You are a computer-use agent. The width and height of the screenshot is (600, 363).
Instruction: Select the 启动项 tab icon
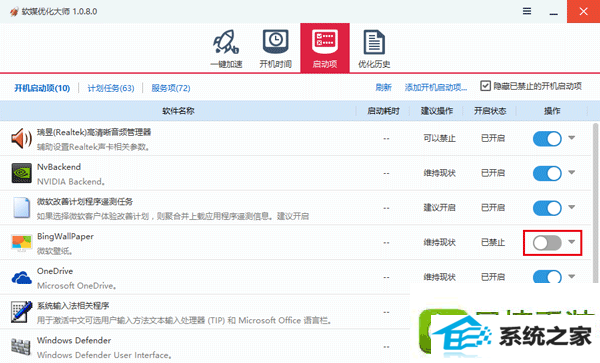pyautogui.click(x=325, y=48)
